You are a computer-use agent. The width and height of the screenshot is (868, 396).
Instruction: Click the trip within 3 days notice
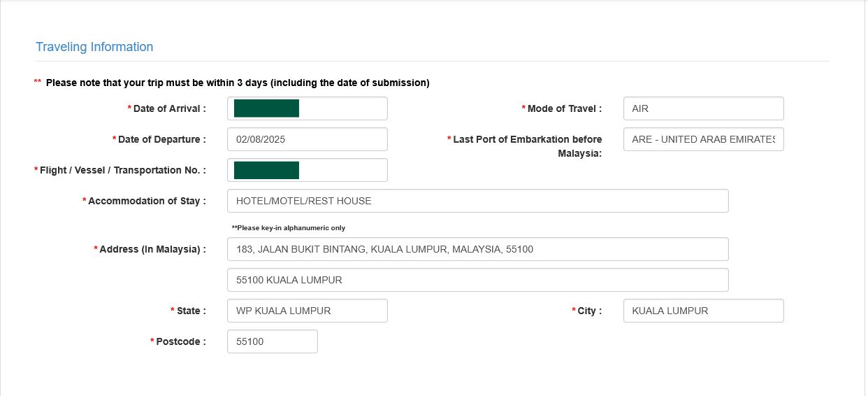(x=238, y=83)
